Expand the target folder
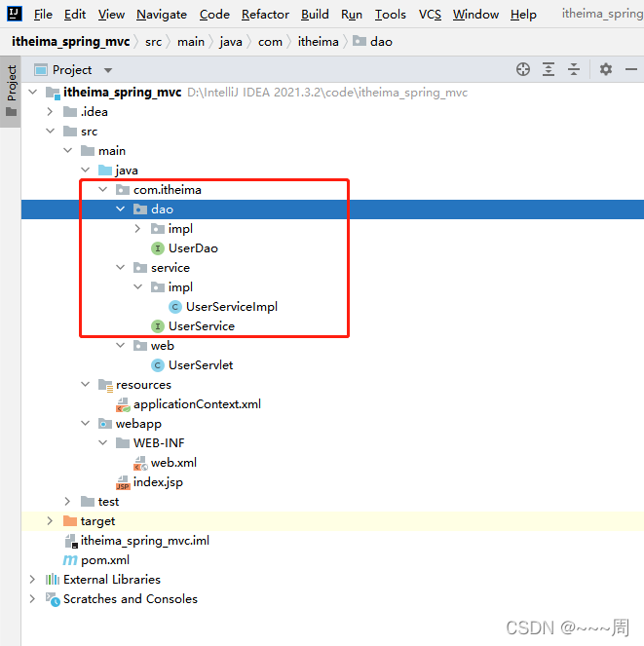 point(50,521)
